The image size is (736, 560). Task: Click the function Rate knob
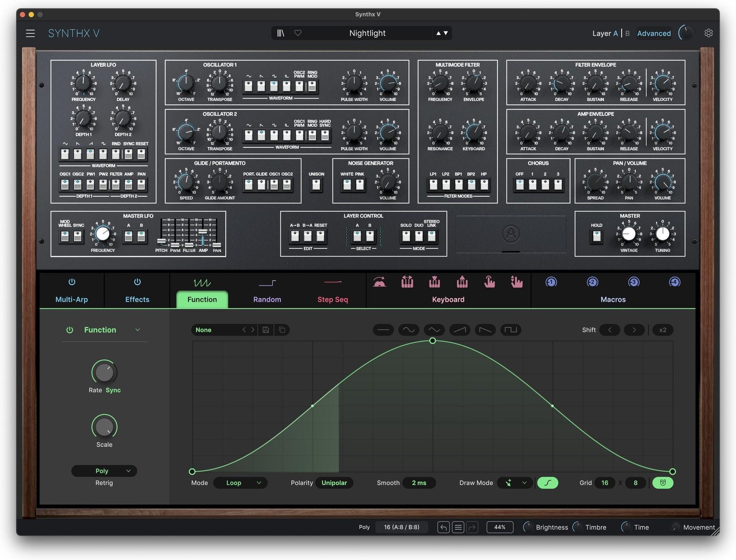[104, 373]
